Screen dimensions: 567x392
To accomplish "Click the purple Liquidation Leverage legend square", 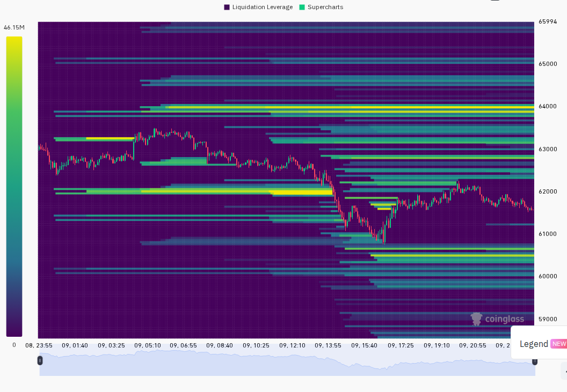I will pyautogui.click(x=227, y=7).
